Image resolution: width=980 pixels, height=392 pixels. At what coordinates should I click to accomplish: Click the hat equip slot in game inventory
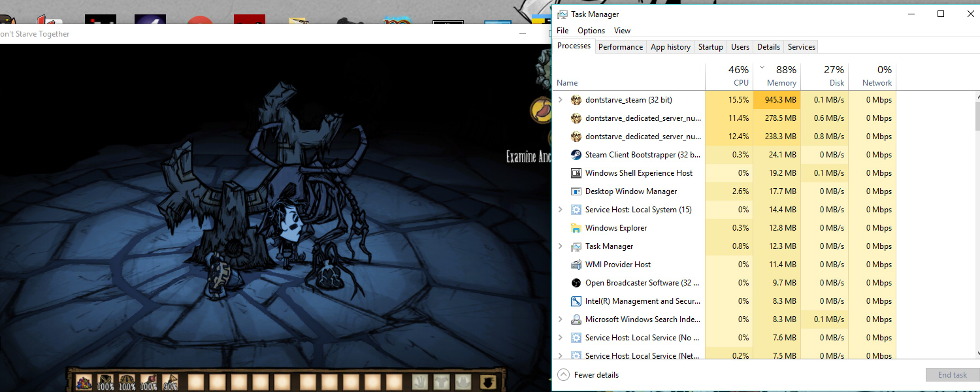463,382
